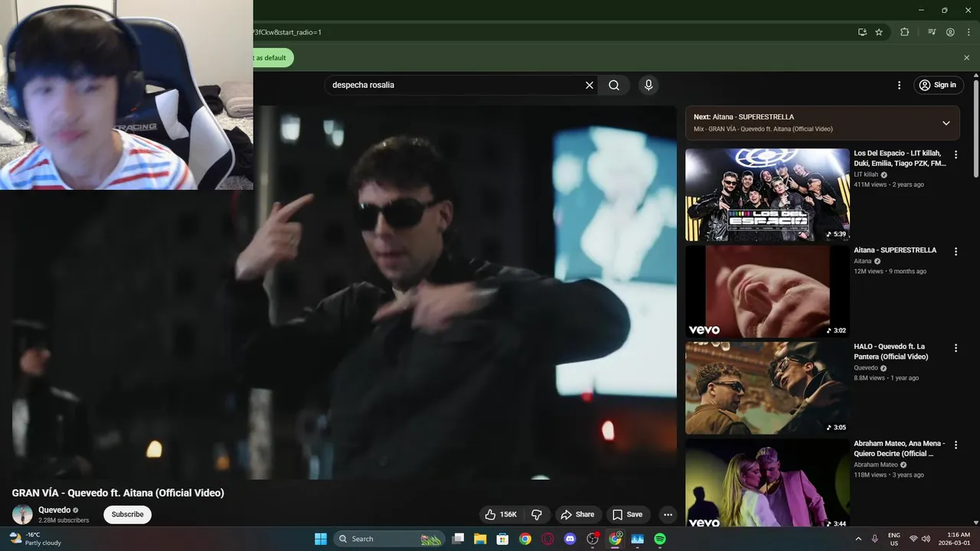Open Chrome profile icon
This screenshot has height=551, width=980.
[950, 32]
